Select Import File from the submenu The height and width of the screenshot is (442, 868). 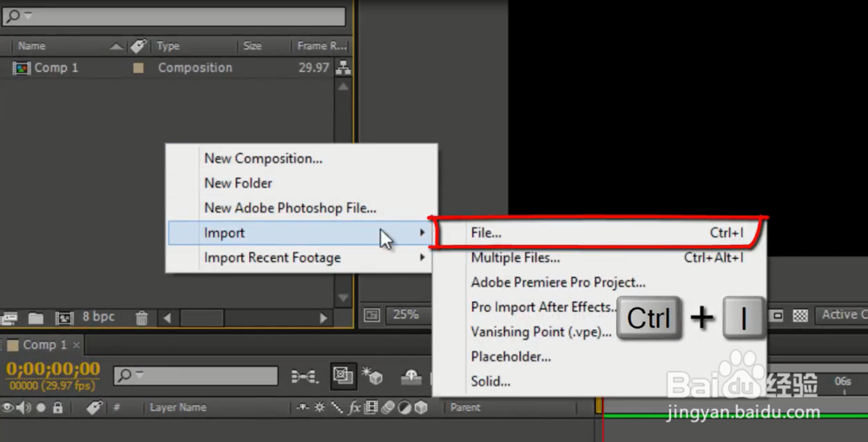600,233
